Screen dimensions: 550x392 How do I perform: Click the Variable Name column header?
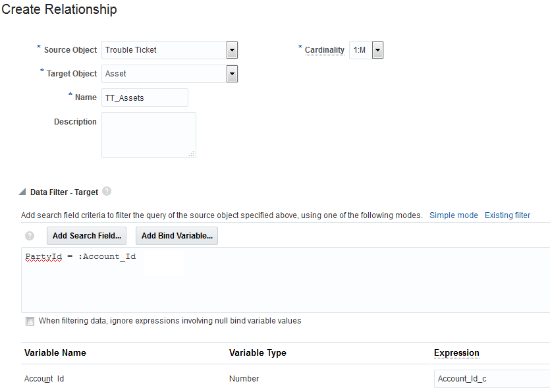(55, 353)
